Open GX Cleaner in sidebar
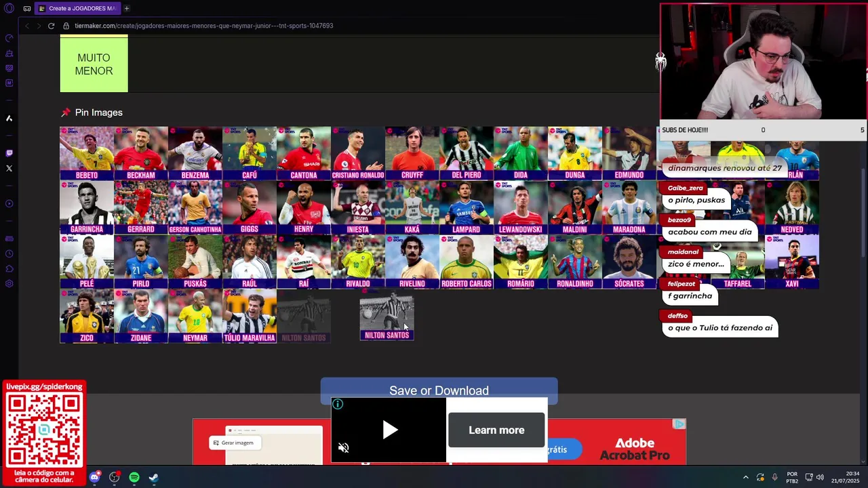This screenshot has height=488, width=868. tap(9, 53)
